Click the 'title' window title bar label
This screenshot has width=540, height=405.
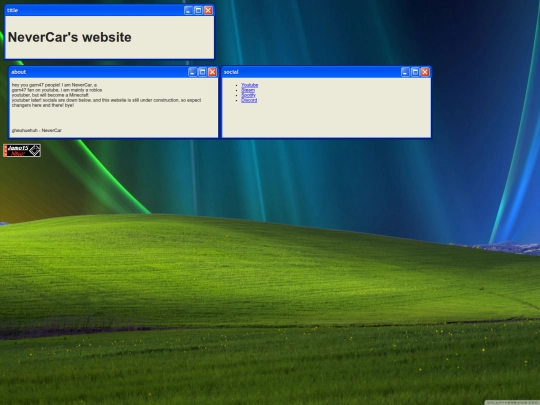tap(12, 10)
